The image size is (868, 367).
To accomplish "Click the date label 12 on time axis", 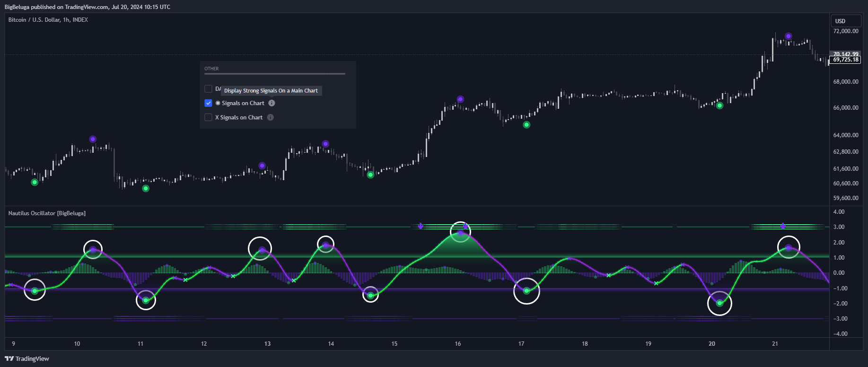I will (x=204, y=344).
